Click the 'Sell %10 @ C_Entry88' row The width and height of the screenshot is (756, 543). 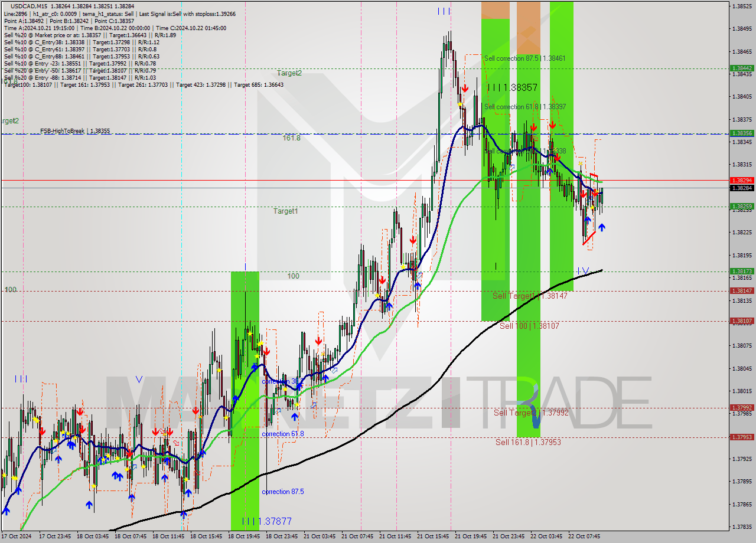(82, 56)
